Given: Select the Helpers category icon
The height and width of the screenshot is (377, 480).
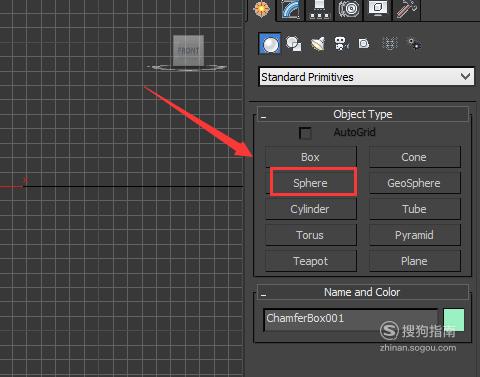Looking at the screenshot, I should coord(364,44).
